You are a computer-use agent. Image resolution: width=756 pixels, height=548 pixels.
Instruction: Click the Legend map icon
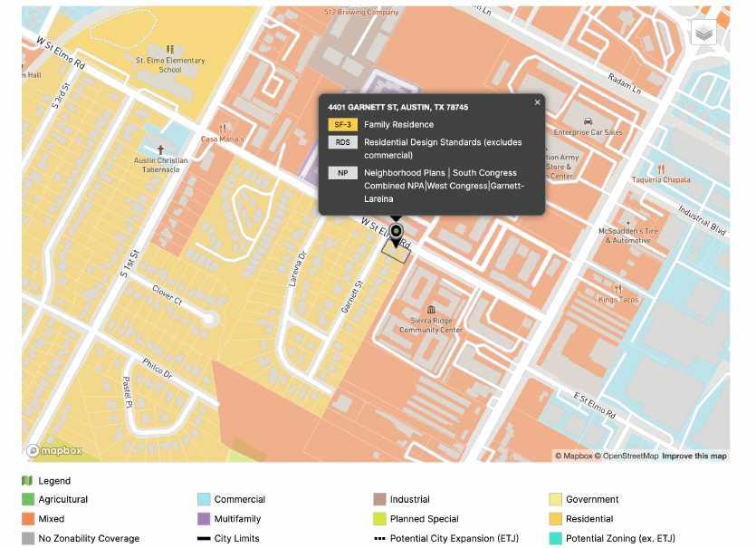tap(27, 480)
